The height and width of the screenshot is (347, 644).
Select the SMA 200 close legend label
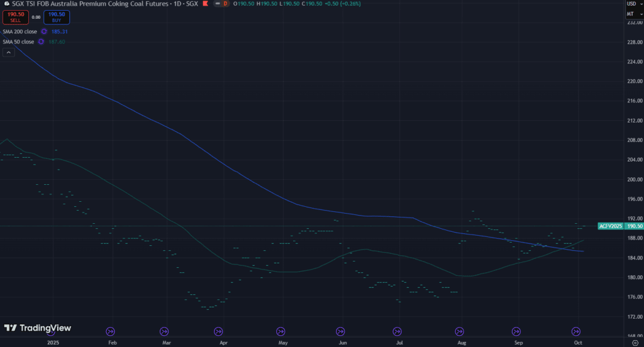(19, 31)
